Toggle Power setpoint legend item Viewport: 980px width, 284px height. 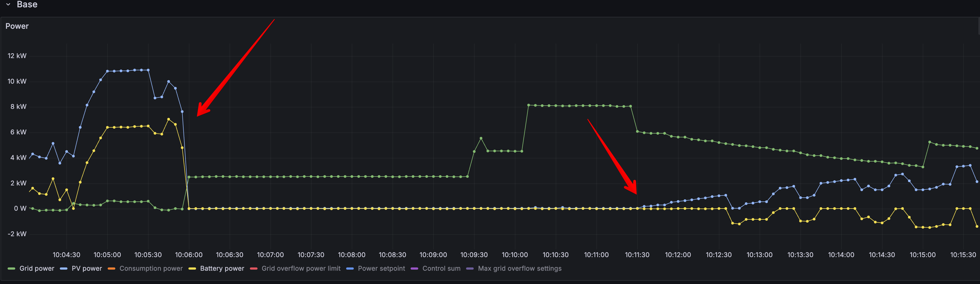[x=381, y=269]
